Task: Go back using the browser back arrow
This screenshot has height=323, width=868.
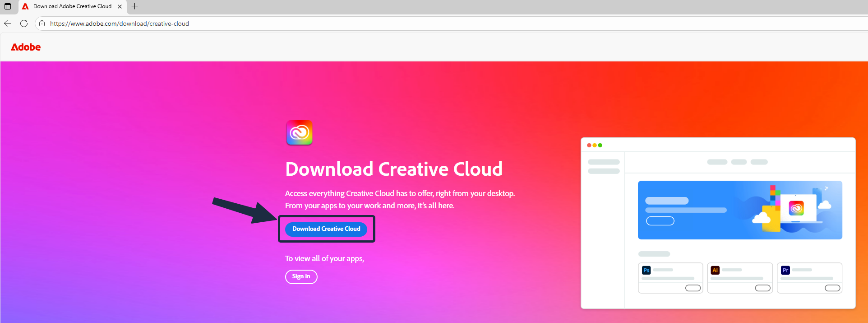Action: point(8,23)
